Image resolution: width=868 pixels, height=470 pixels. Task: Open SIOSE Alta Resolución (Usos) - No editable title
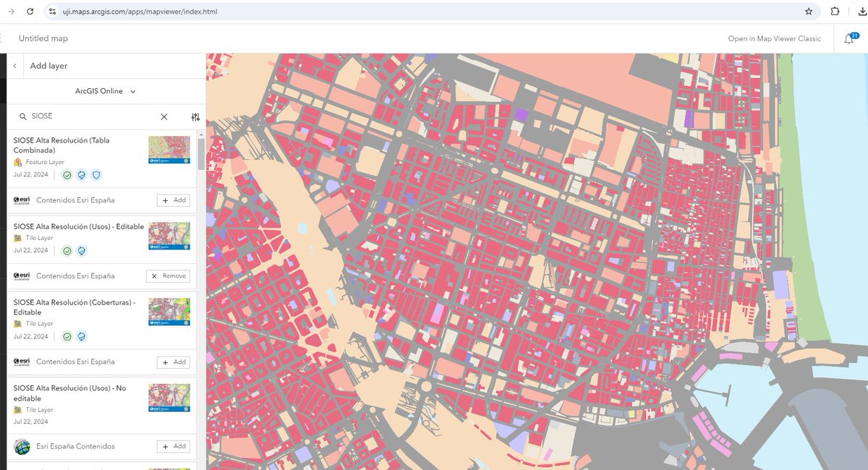[x=69, y=393]
